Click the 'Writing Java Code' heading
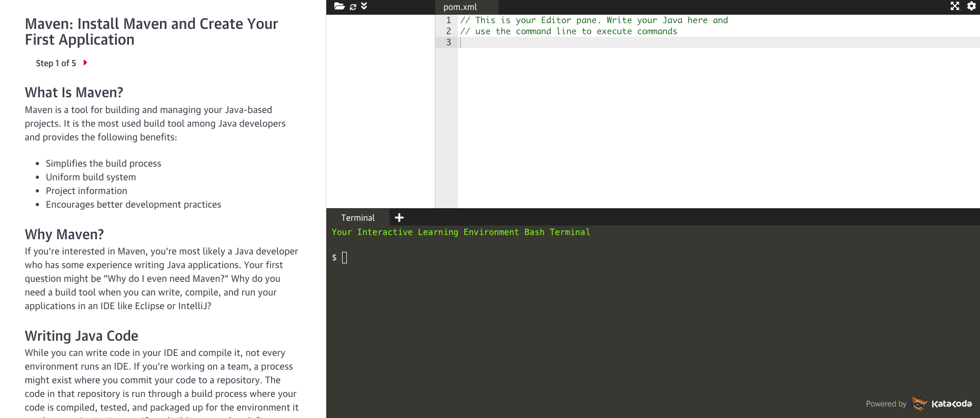This screenshot has width=980, height=418. (82, 336)
